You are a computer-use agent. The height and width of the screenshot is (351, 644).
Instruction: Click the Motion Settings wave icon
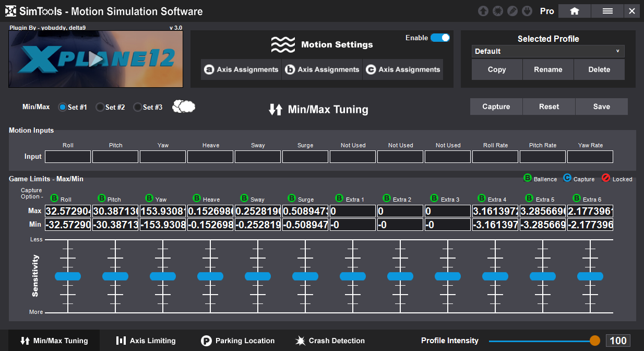click(x=283, y=44)
